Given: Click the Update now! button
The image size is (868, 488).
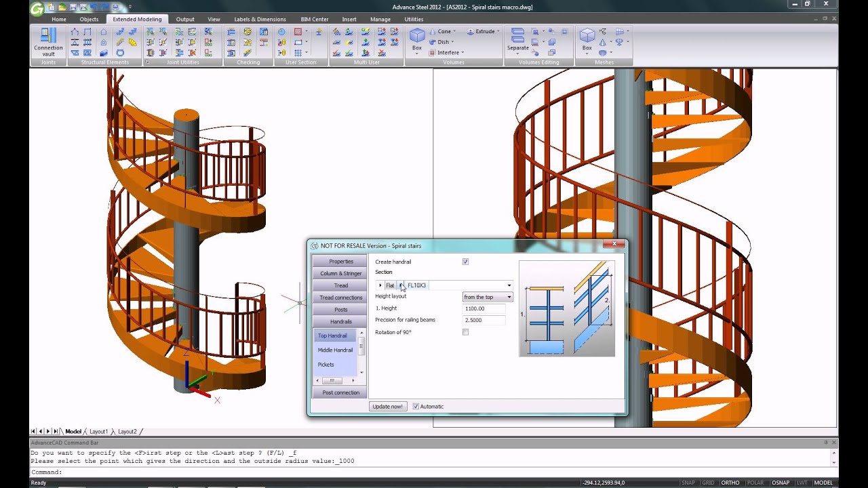Looking at the screenshot, I should 387,407.
